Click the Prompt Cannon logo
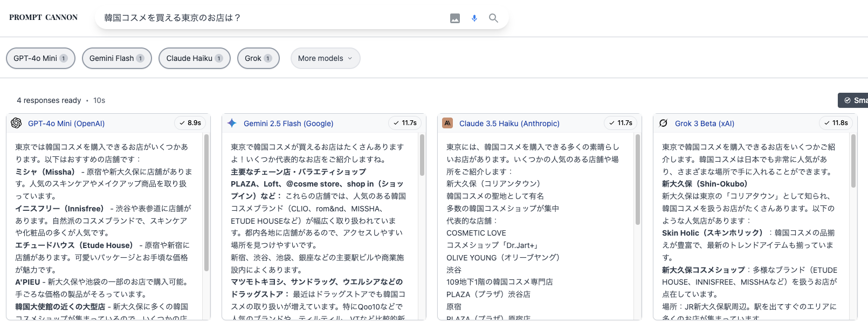This screenshot has width=868, height=330. tap(44, 17)
